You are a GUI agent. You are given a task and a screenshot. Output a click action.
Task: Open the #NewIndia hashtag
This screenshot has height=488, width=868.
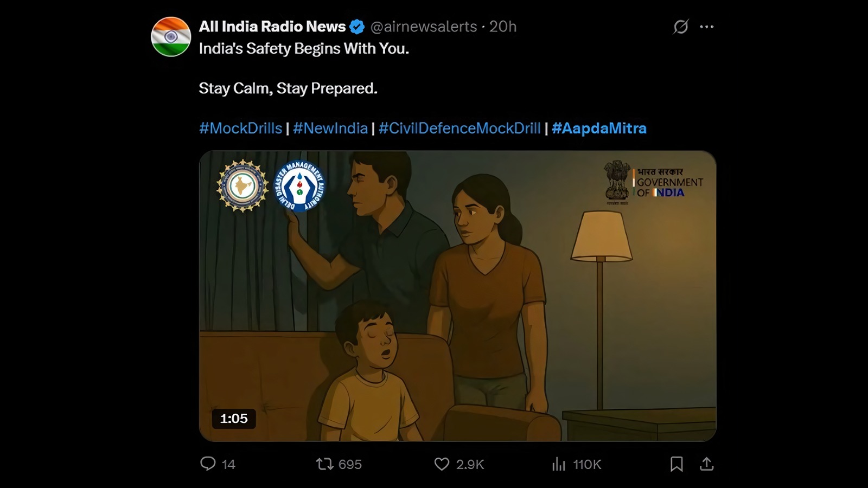(x=330, y=129)
